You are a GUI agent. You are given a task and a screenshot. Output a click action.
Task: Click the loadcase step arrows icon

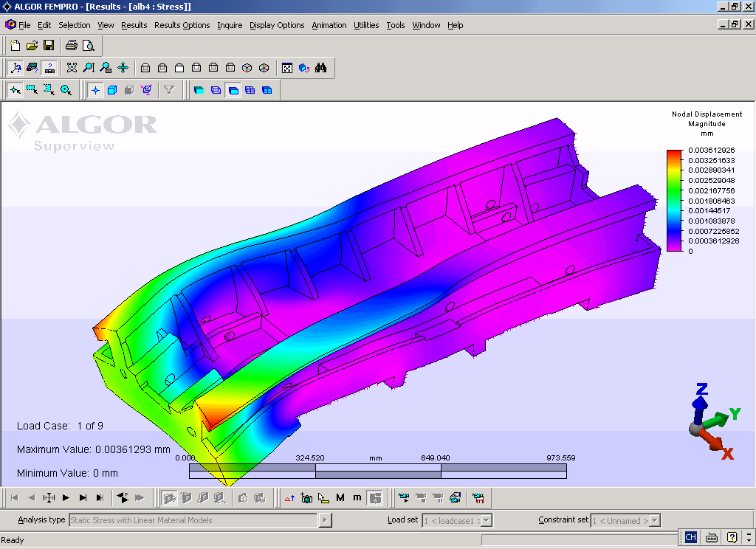[x=123, y=498]
